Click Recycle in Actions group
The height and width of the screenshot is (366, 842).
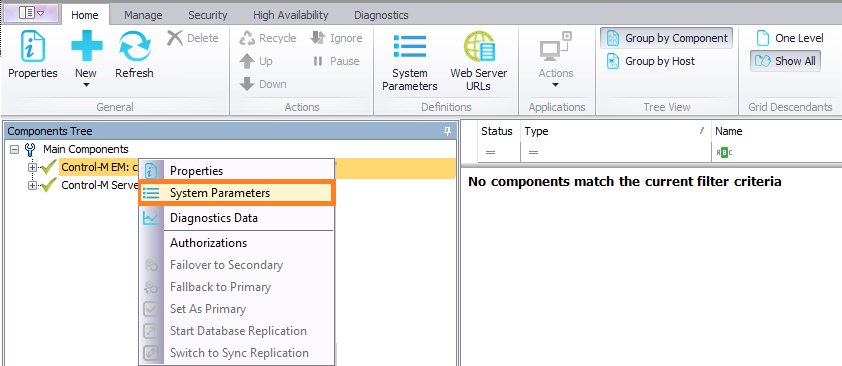point(268,38)
